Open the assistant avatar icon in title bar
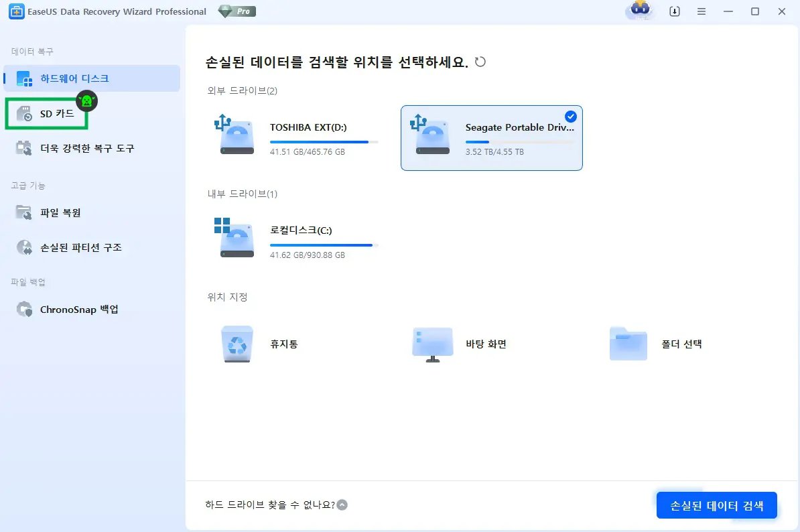Screen dimensions: 800x532 [641, 9]
